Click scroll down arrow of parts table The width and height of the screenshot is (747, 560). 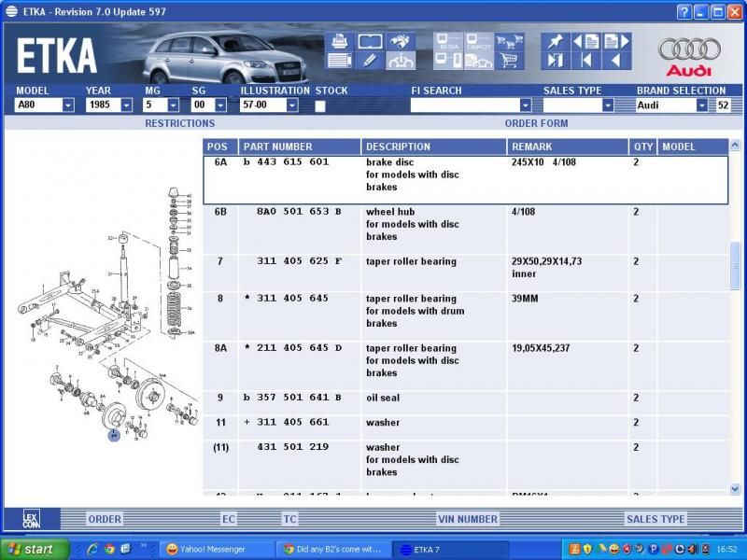coord(735,488)
